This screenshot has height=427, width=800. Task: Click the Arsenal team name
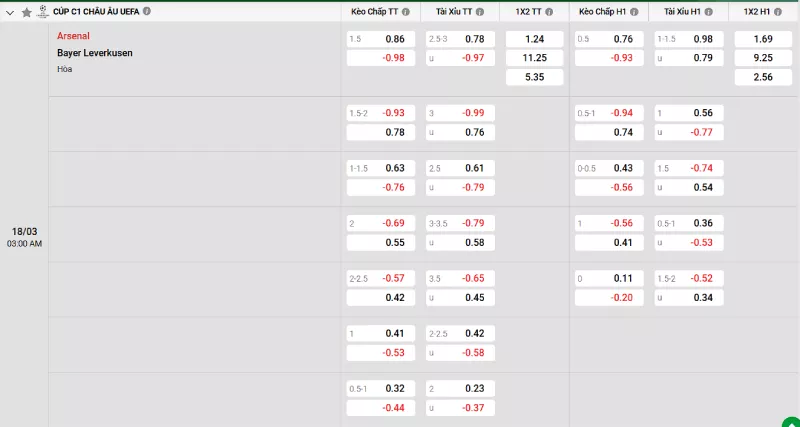pyautogui.click(x=73, y=35)
